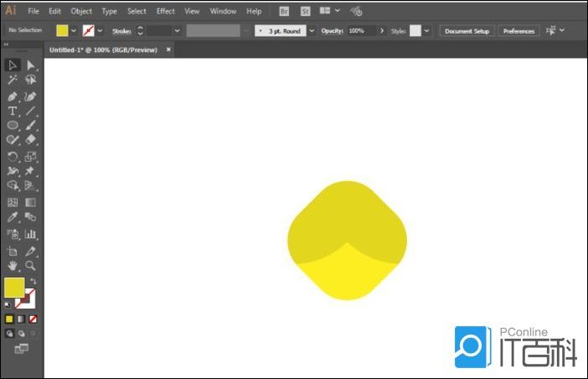Image resolution: width=588 pixels, height=379 pixels.
Task: Select the Selection tool (black arrow)
Action: tap(13, 65)
